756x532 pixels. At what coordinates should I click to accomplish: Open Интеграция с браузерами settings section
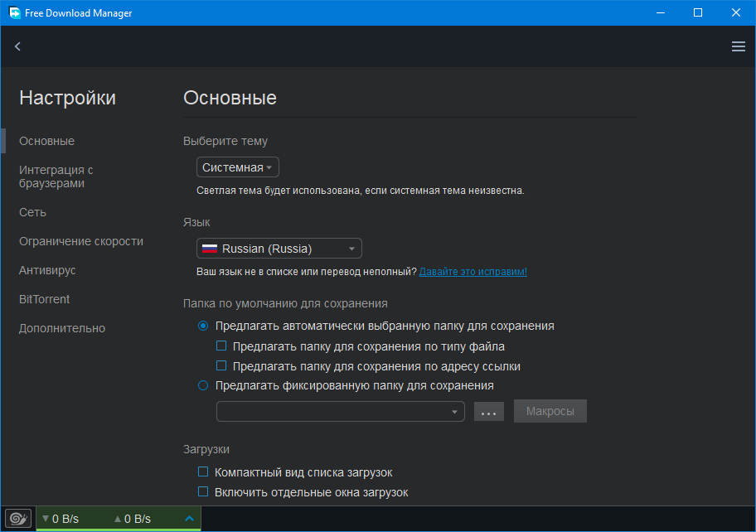pos(56,177)
